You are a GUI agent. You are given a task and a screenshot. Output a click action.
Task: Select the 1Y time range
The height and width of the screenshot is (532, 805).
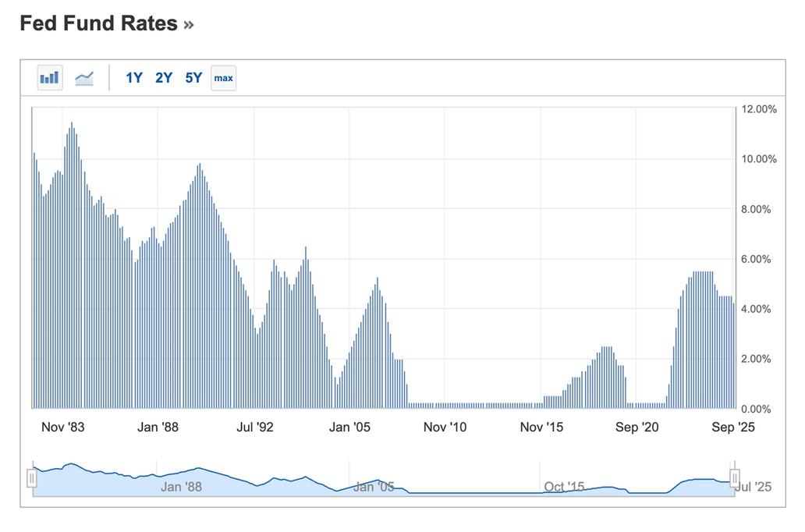click(134, 78)
